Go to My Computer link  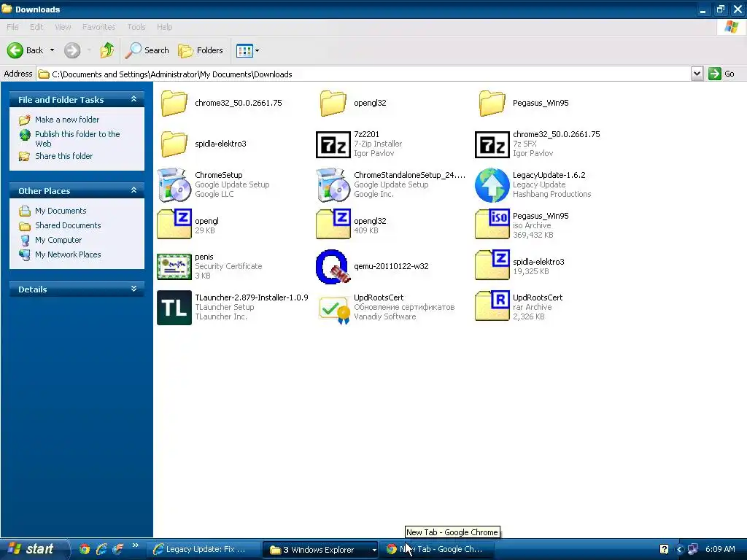pyautogui.click(x=58, y=240)
